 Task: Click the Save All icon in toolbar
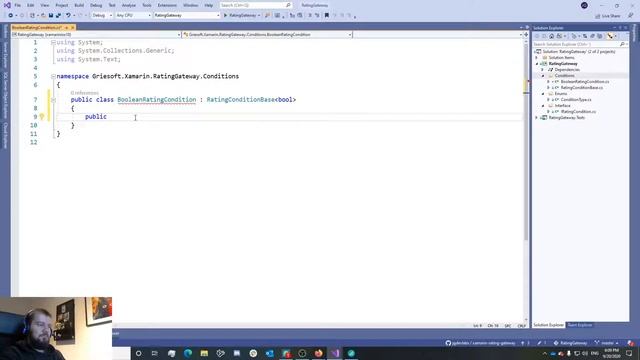(58, 16)
